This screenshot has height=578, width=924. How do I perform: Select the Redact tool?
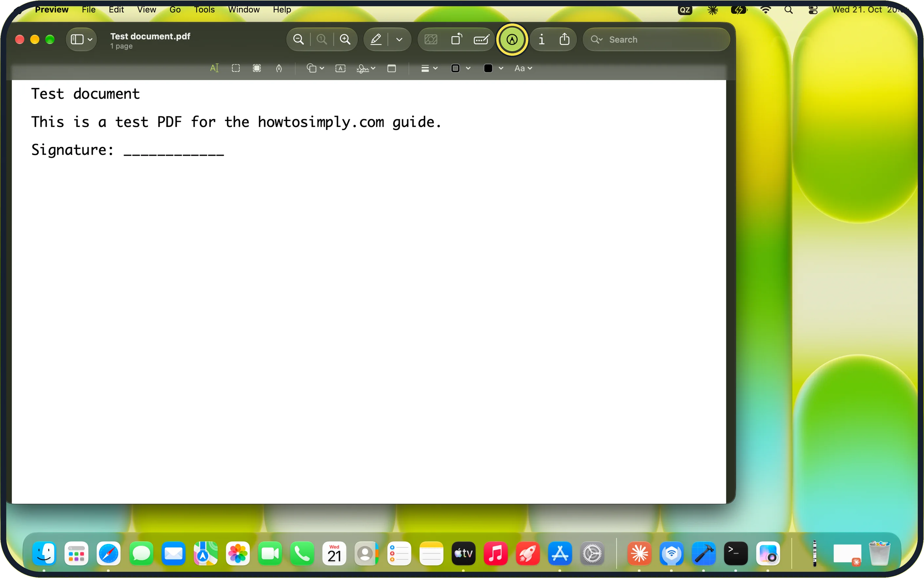pyautogui.click(x=257, y=68)
